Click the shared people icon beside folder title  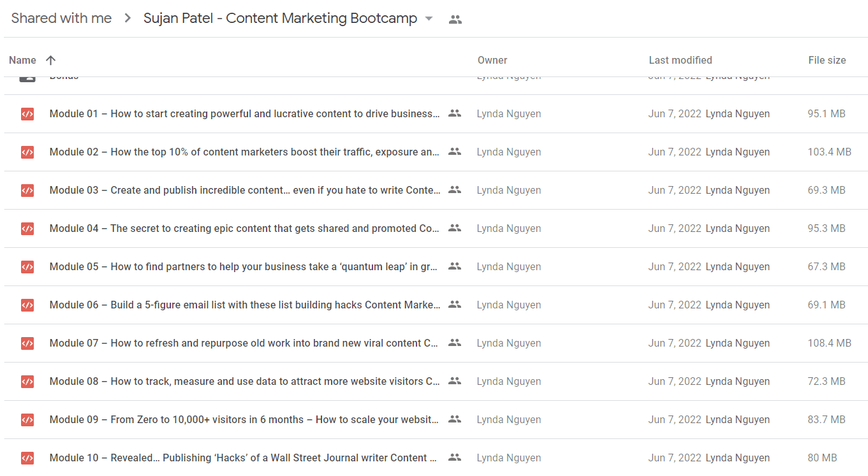455,19
